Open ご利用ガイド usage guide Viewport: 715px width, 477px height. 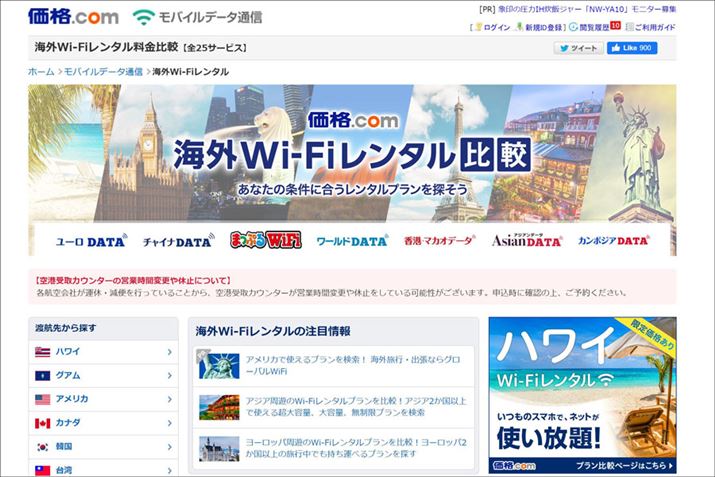(655, 27)
